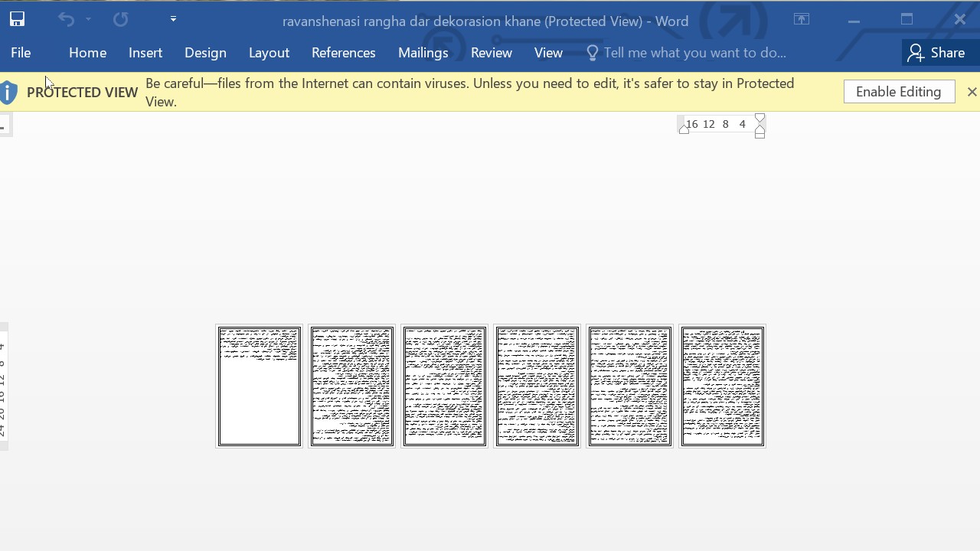Select the first page thumbnail, mostly blank
Screen dimensions: 980x551
[259, 386]
